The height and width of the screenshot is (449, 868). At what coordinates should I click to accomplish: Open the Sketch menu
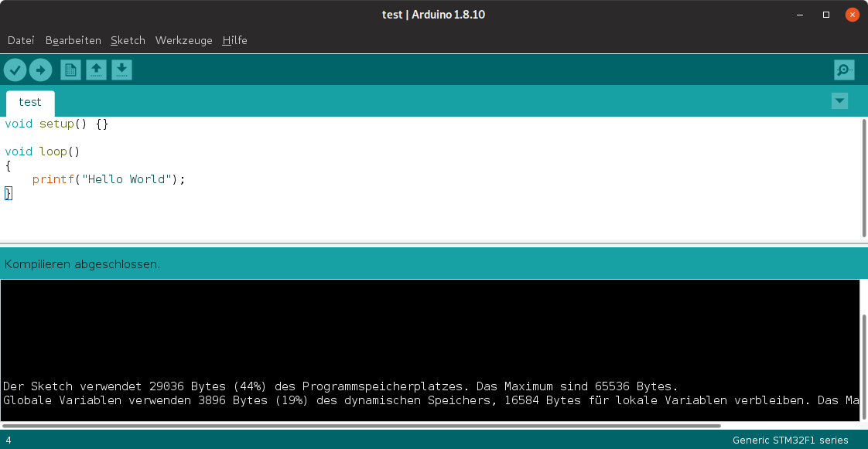click(x=127, y=40)
